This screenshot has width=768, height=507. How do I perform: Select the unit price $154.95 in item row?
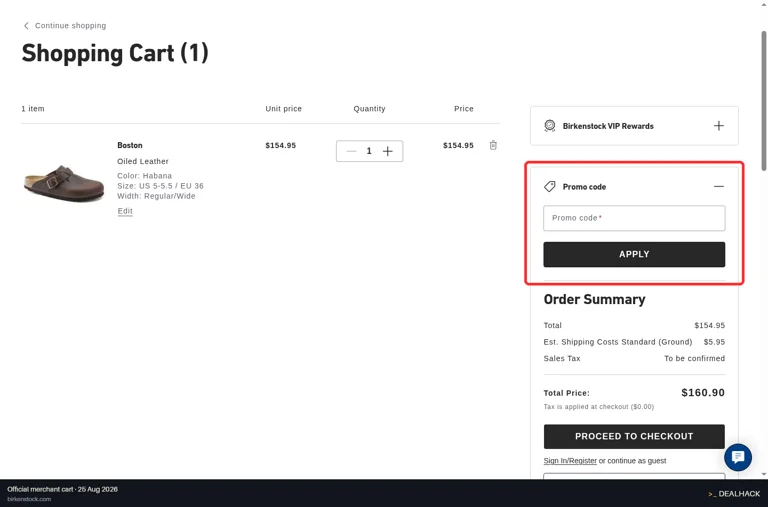pyautogui.click(x=281, y=145)
